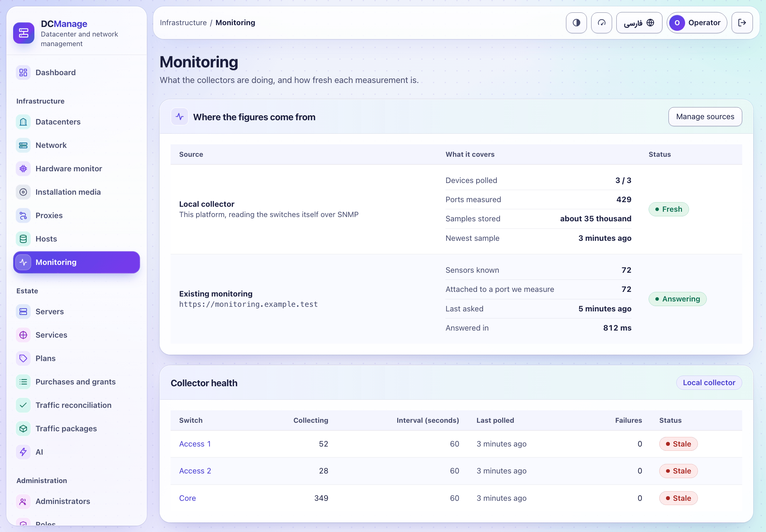Click the Network switch icon

[x=23, y=145]
